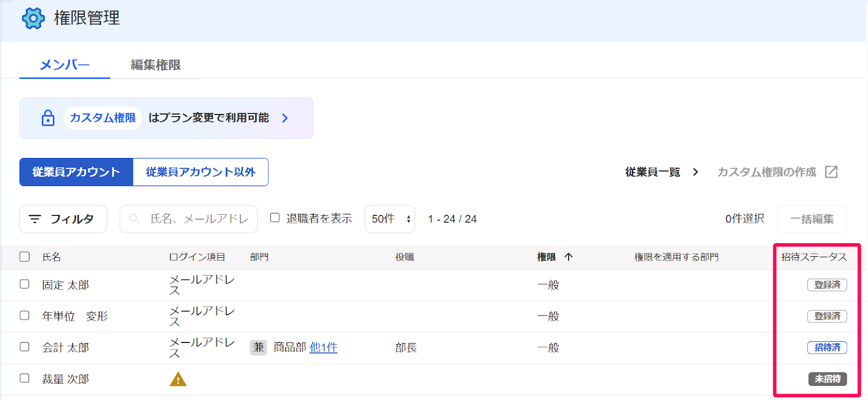Screen dimensions: 868x400
Task: Click the 部門 column header
Action: click(259, 257)
